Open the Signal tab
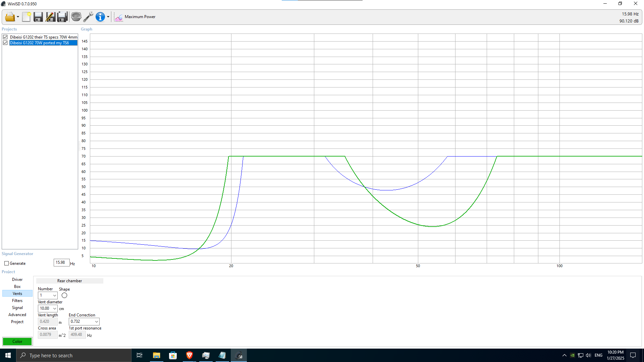Viewport: 644px width, 362px height. click(17, 308)
